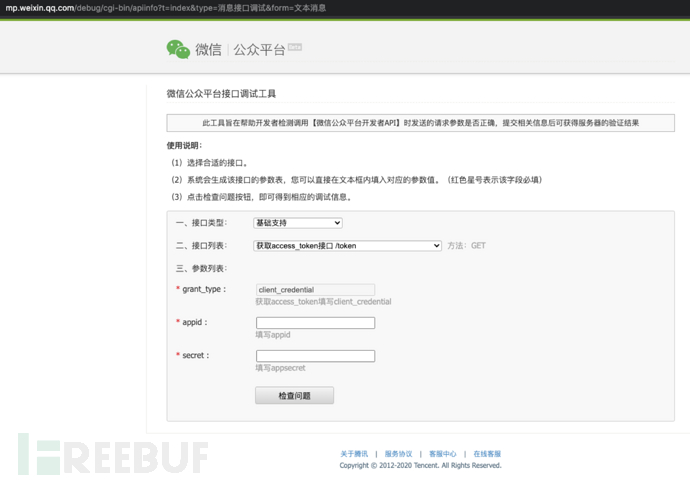Click the grant_type field label
Image resolution: width=690 pixels, height=482 pixels.
[x=204, y=289]
